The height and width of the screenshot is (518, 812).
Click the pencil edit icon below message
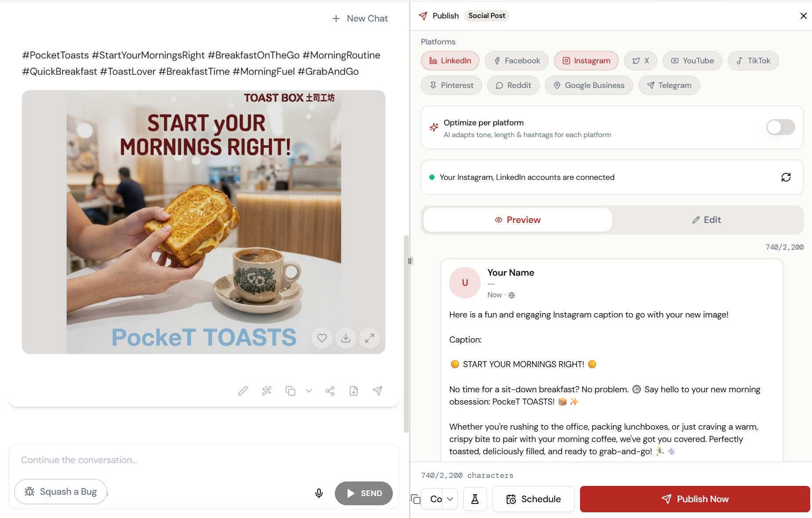tap(243, 391)
